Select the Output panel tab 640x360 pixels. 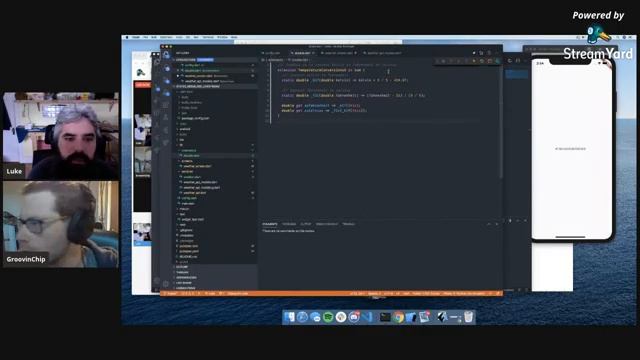click(306, 224)
